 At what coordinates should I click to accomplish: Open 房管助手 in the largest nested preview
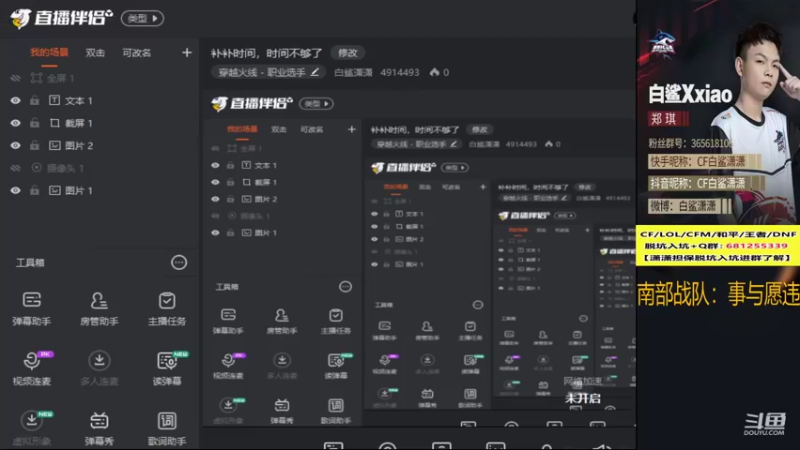[282, 320]
